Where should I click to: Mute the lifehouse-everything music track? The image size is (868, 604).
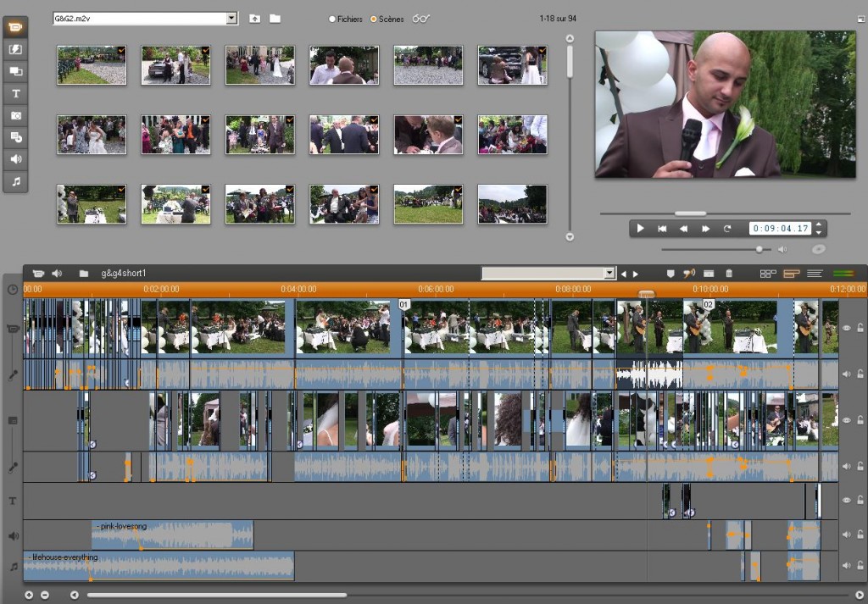click(x=846, y=566)
